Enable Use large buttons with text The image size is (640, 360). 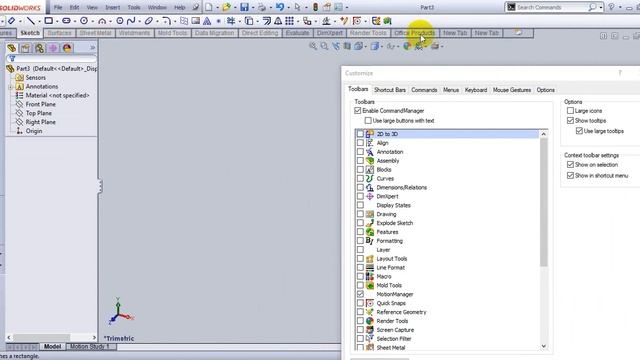click(x=368, y=120)
